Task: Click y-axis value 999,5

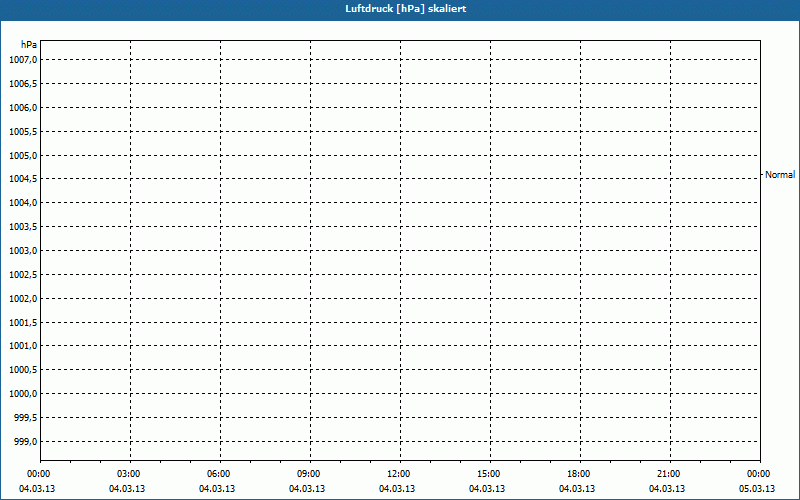Action: coord(26,418)
